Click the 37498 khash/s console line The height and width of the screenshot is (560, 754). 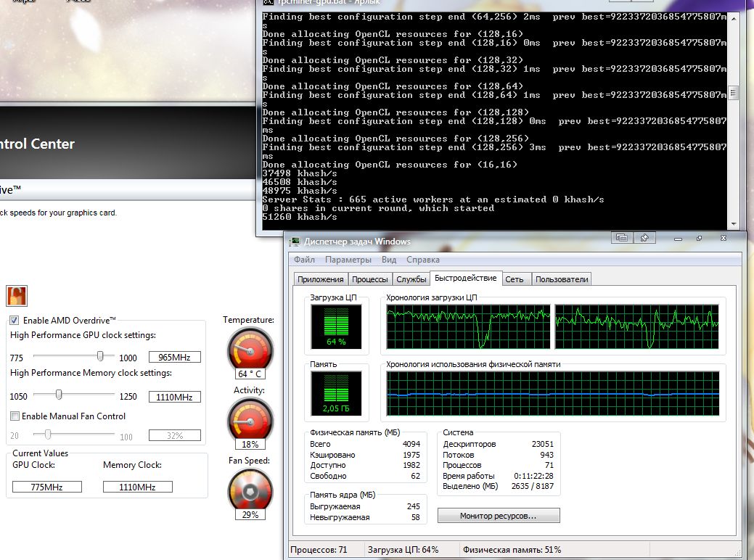click(300, 173)
